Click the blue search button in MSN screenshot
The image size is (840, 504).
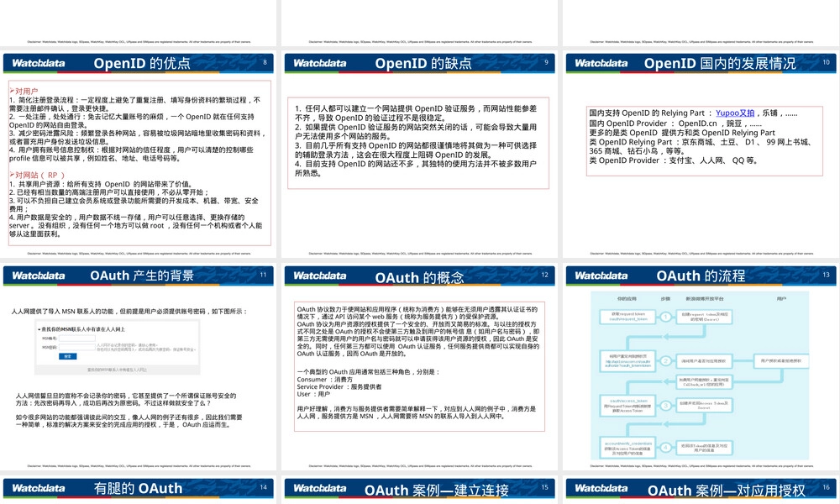[67, 356]
